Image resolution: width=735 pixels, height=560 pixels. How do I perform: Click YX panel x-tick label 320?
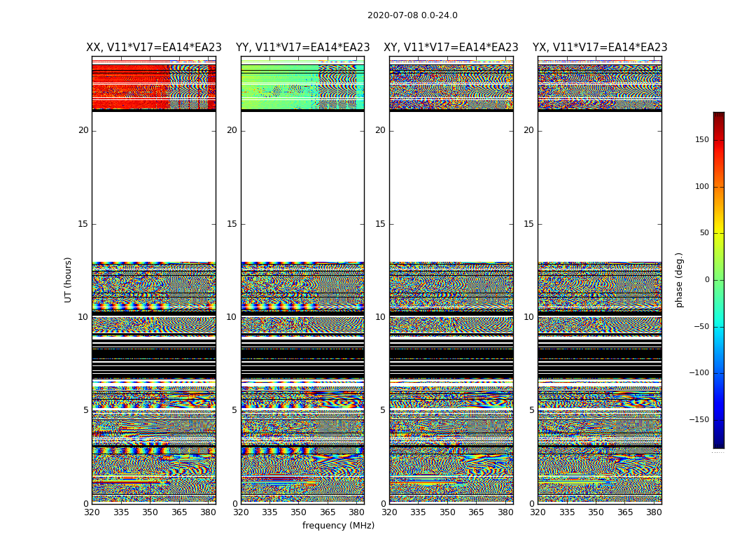click(x=538, y=512)
